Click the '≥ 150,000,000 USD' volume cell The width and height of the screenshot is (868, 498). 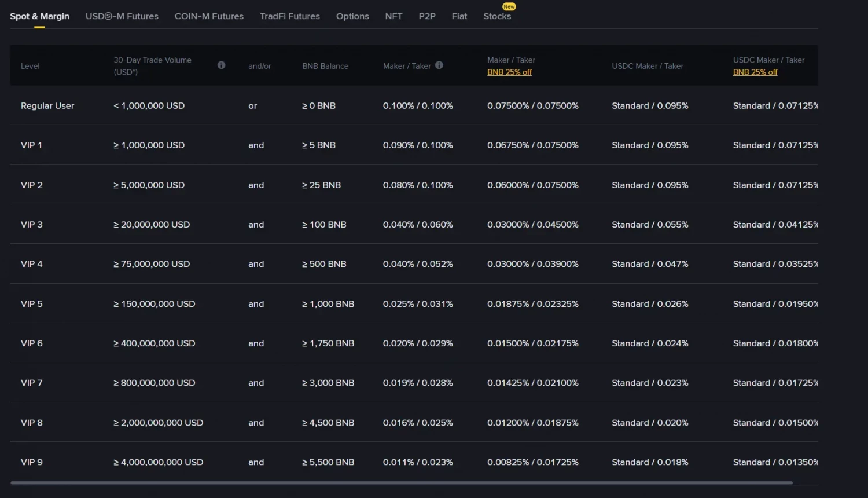[x=155, y=304]
